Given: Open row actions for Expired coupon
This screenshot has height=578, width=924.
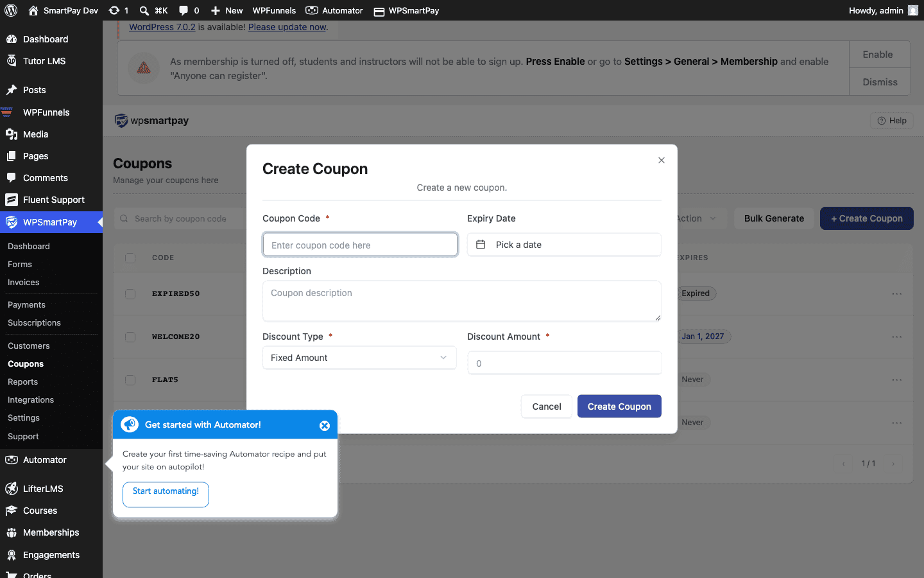Looking at the screenshot, I should coord(897,293).
